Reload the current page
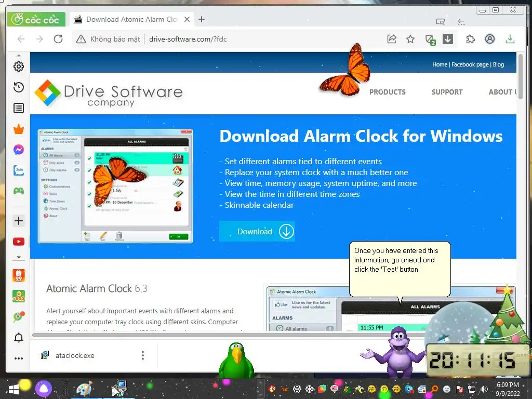Image resolution: width=532 pixels, height=399 pixels. click(x=58, y=39)
